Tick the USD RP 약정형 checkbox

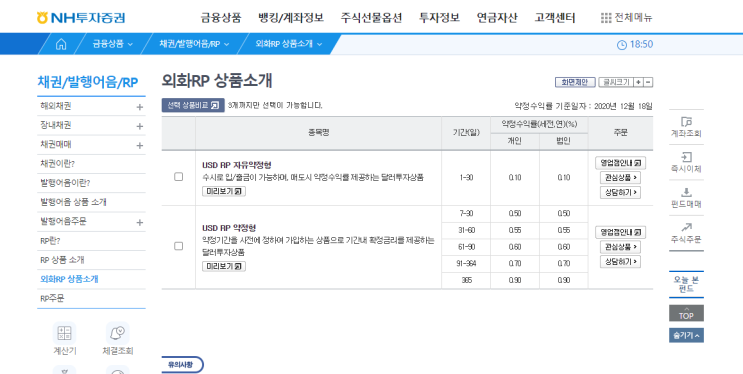(x=179, y=246)
